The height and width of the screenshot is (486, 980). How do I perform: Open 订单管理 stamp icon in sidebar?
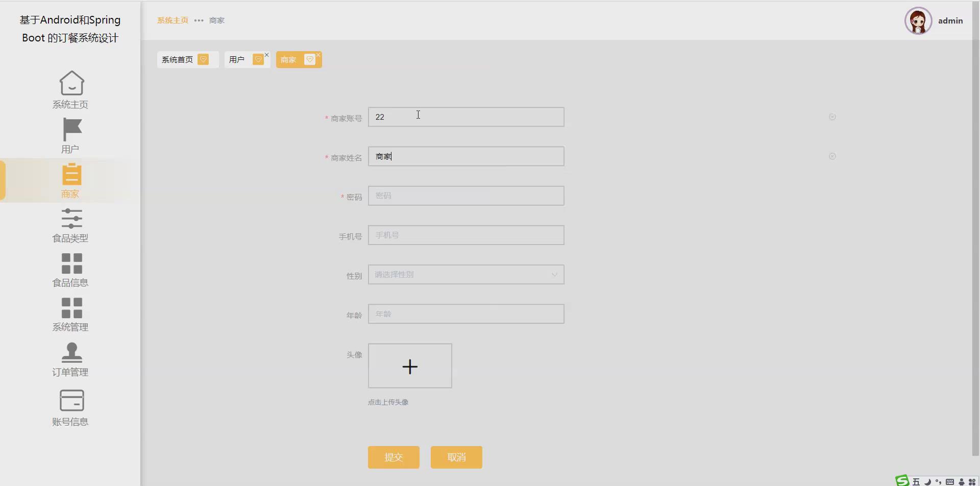coord(71,353)
